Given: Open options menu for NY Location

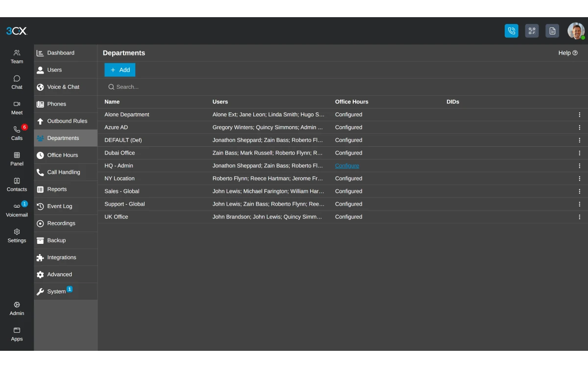Looking at the screenshot, I should click(579, 179).
